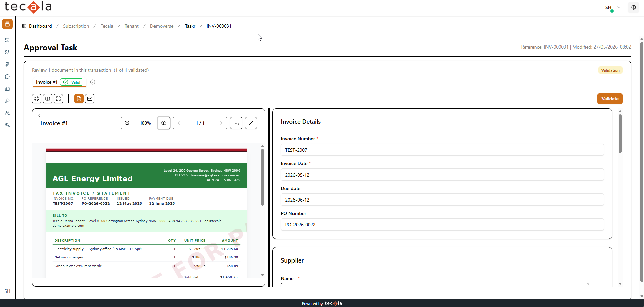Viewport: 644px width, 307px height.
Task: Click the Supplier section heading
Action: [292, 260]
